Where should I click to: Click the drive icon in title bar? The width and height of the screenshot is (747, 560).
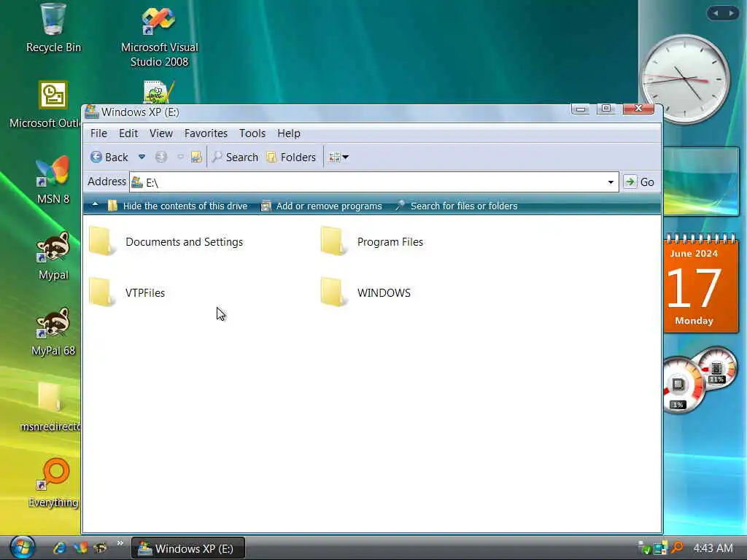(x=91, y=112)
